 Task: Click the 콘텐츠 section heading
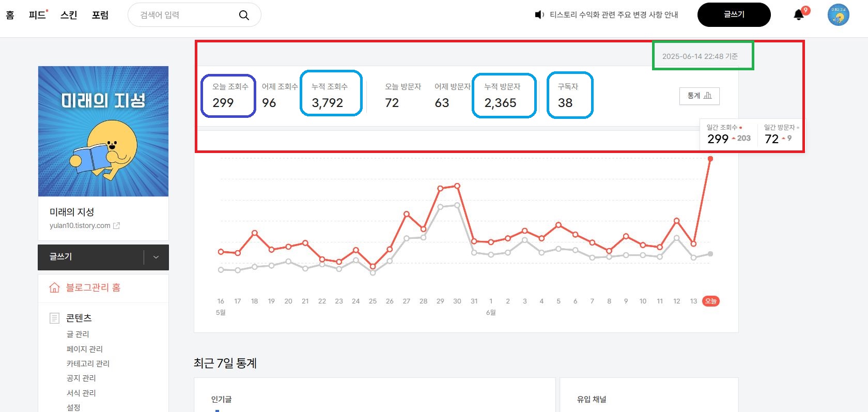tap(79, 318)
